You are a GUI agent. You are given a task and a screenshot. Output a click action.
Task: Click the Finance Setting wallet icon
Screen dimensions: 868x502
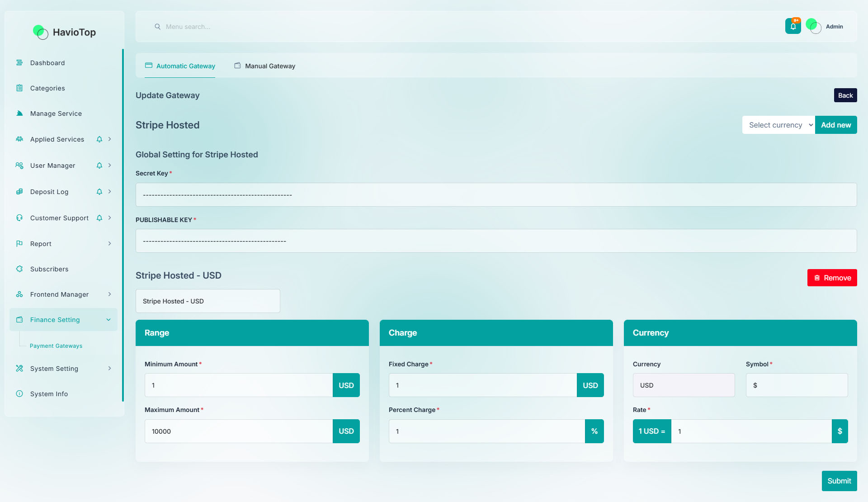[19, 320]
